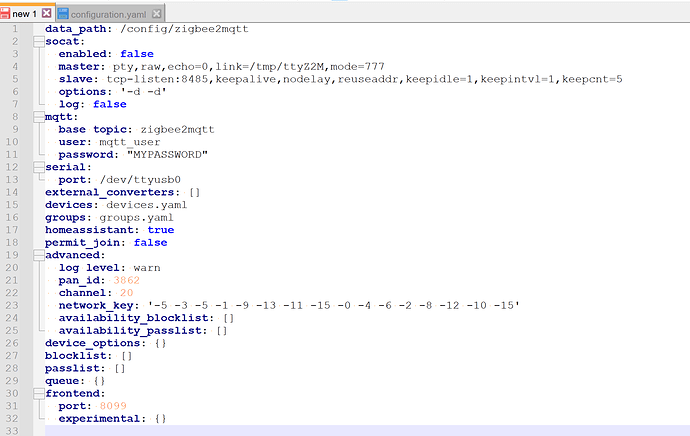Click the log_level warn value
690x436 pixels.
click(147, 268)
